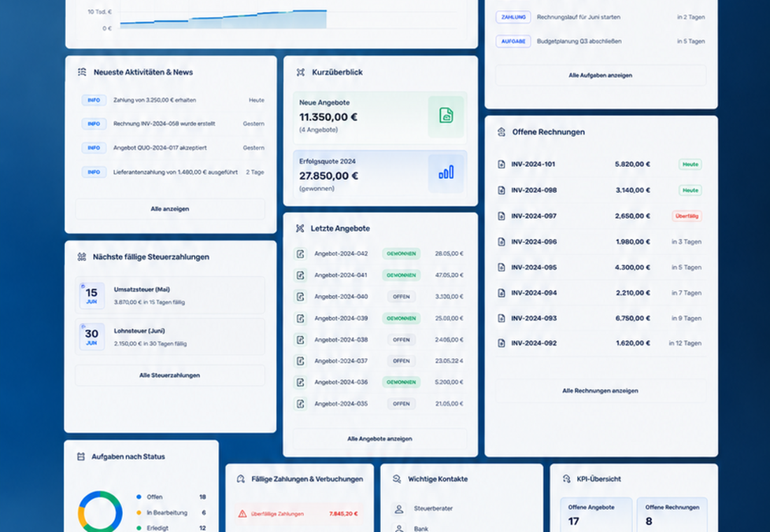Click the Offene Angebote KPI tile
The height and width of the screenshot is (532, 770).
point(596,514)
